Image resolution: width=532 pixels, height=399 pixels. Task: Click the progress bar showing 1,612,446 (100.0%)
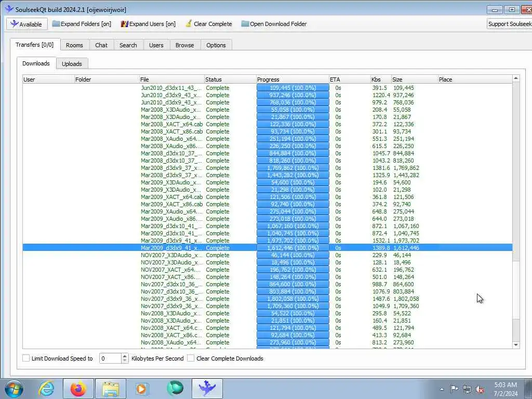click(x=293, y=248)
